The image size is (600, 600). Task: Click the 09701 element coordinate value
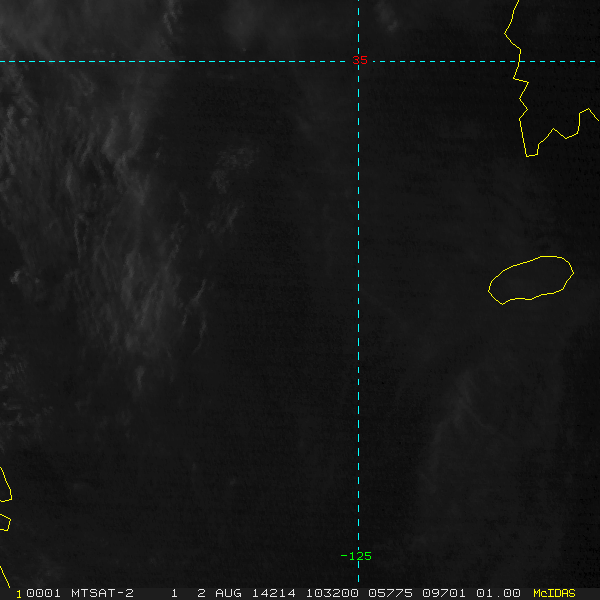444,593
